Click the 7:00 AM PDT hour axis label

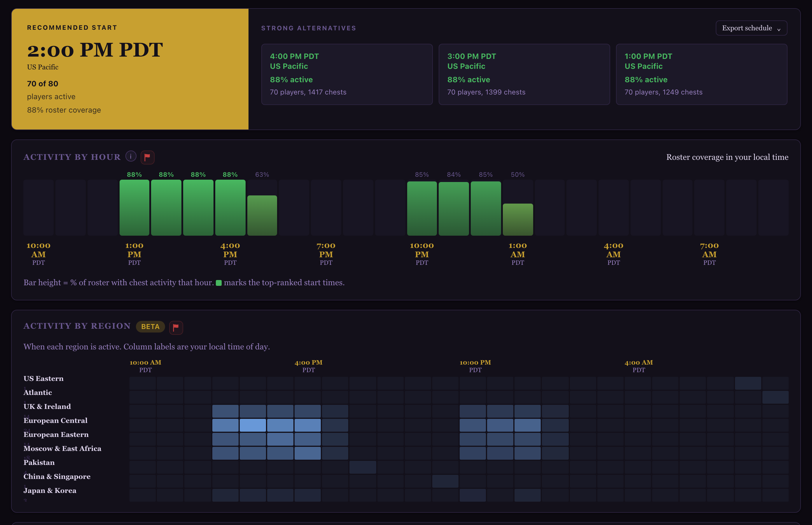pyautogui.click(x=709, y=254)
